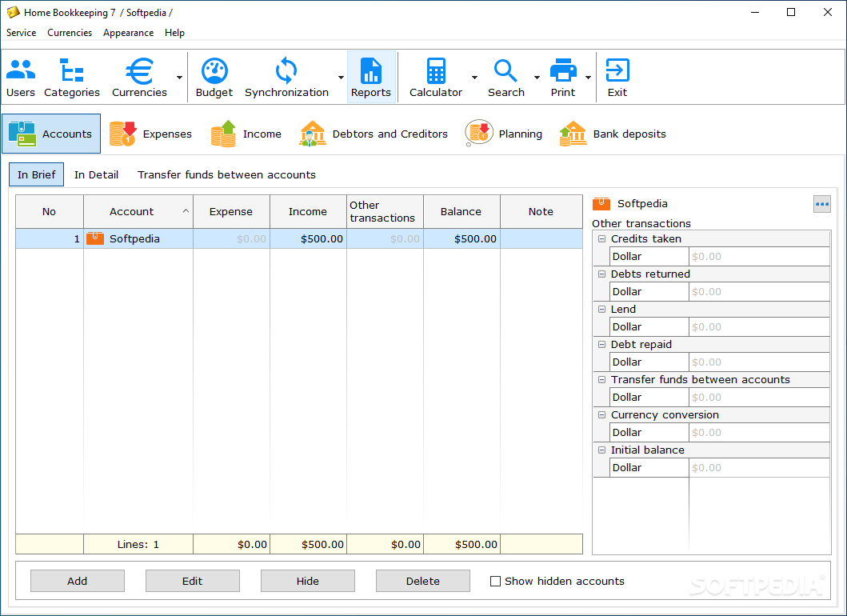
Task: Open the Currencies menu in menu bar
Action: [70, 33]
